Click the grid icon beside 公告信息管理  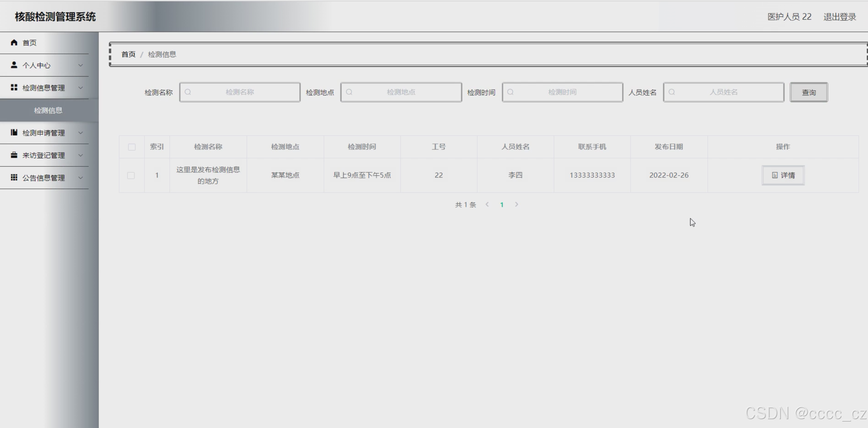(x=14, y=177)
